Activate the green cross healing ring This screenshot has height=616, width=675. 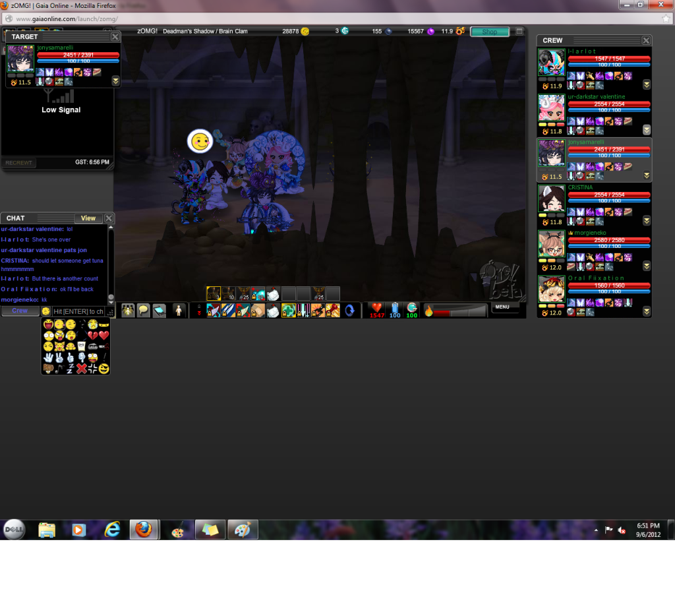288,311
